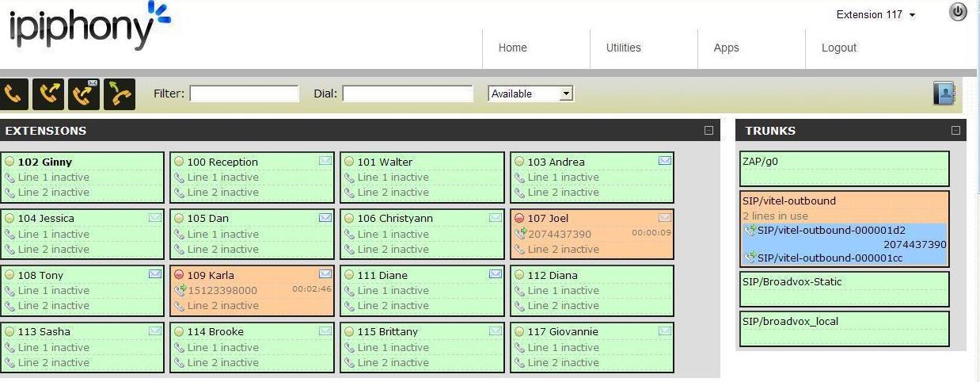Click the red status icon for 107 Joel
980x382 pixels.
(x=519, y=218)
